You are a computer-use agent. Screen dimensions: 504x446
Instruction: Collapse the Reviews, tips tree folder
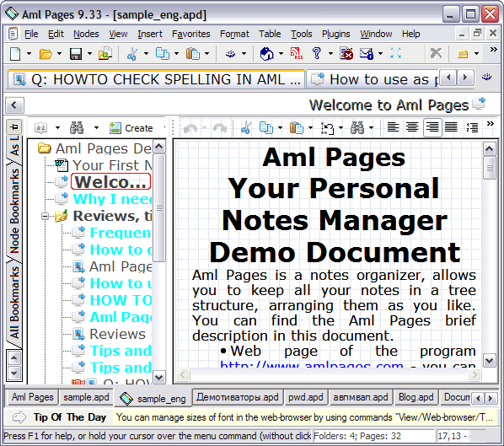(45, 216)
